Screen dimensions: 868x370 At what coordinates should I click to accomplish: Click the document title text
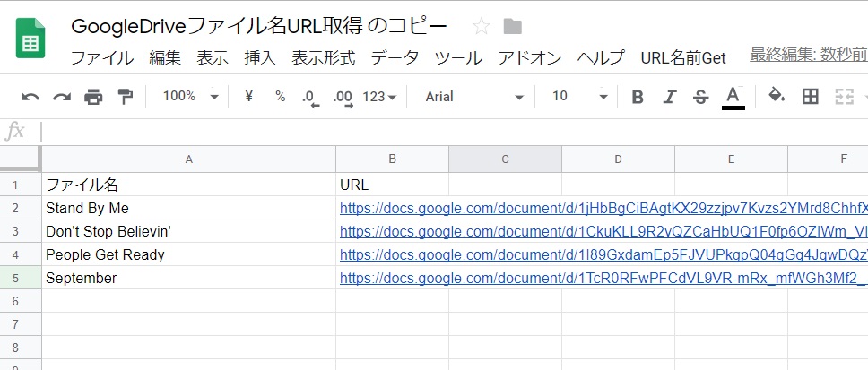point(259,26)
